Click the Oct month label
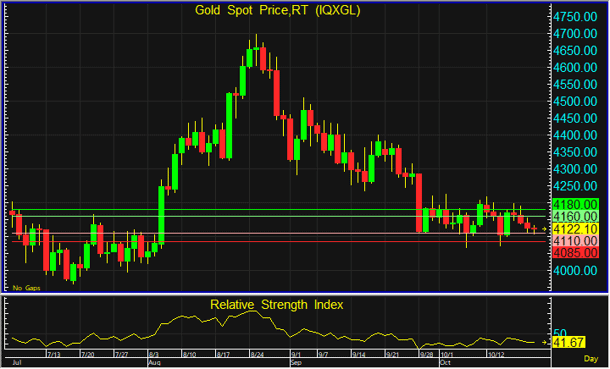The width and height of the screenshot is (610, 369). click(x=445, y=362)
